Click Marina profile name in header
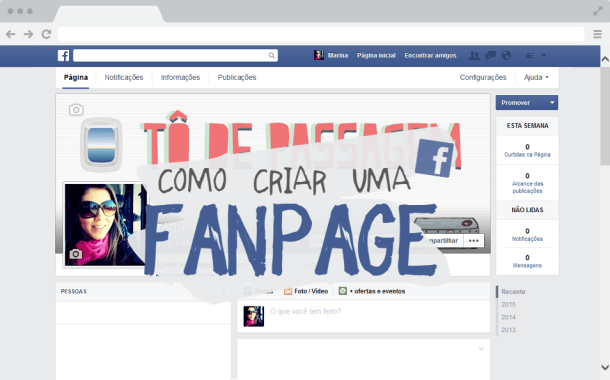The height and width of the screenshot is (380, 610). (338, 56)
